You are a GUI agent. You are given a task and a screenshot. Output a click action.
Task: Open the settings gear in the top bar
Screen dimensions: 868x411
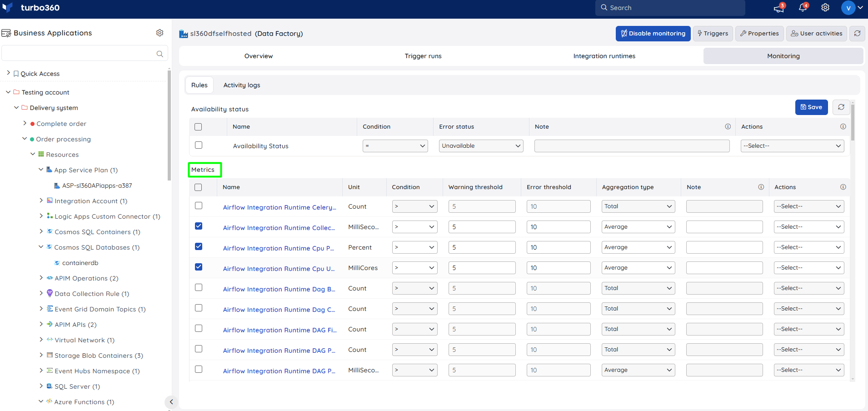tap(825, 8)
